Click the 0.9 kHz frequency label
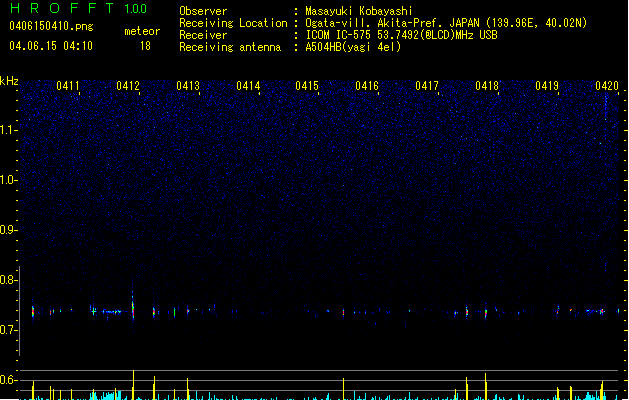The height and width of the screenshot is (400, 629). pos(8,230)
